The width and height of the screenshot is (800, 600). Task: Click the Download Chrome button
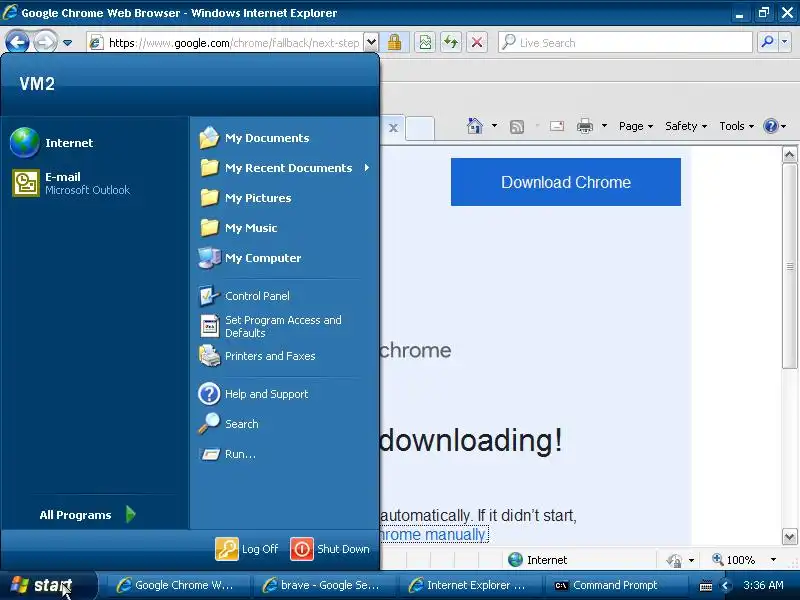tap(565, 182)
